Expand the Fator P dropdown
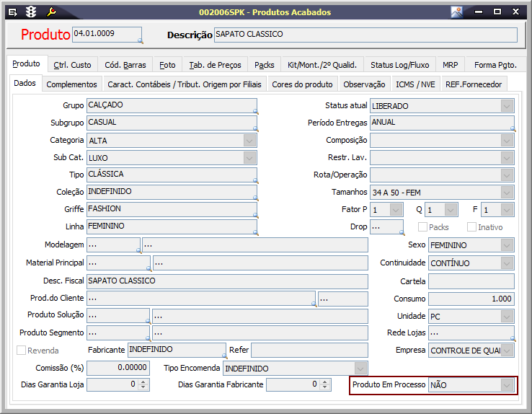The height and width of the screenshot is (414, 532). (396, 210)
